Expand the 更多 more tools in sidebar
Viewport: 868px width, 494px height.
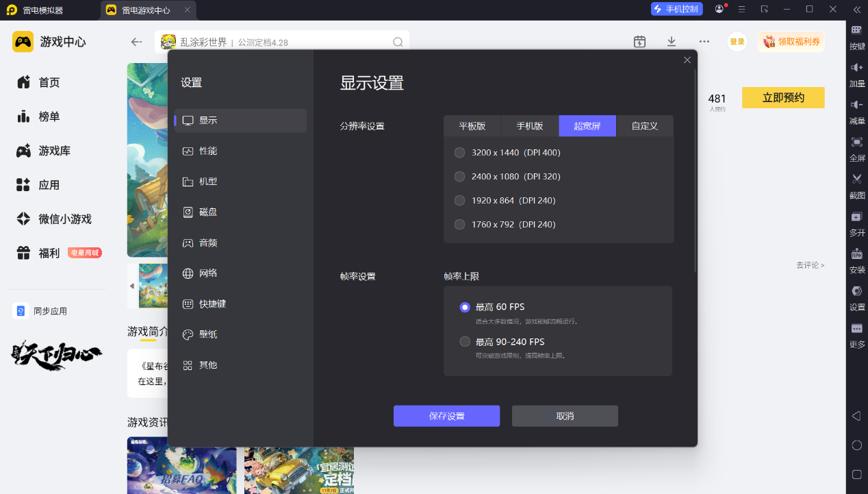coord(856,329)
